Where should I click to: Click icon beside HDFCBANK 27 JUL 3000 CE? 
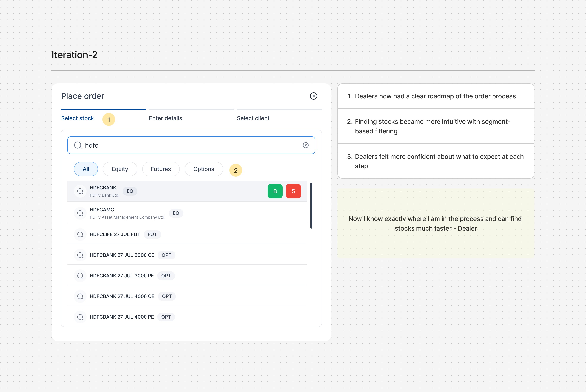[80, 255]
